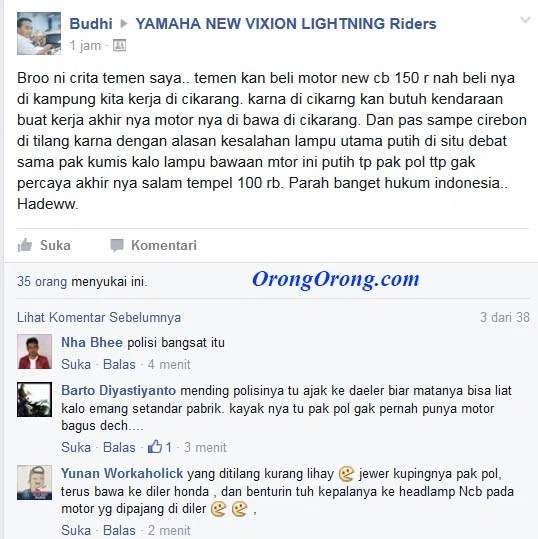
Task: Reply to Nha Bhee's comment with Balas
Action: click(119, 364)
